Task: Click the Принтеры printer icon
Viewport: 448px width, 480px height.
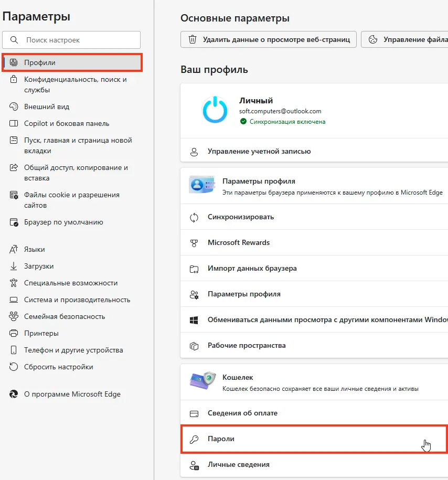Action: pyautogui.click(x=14, y=333)
